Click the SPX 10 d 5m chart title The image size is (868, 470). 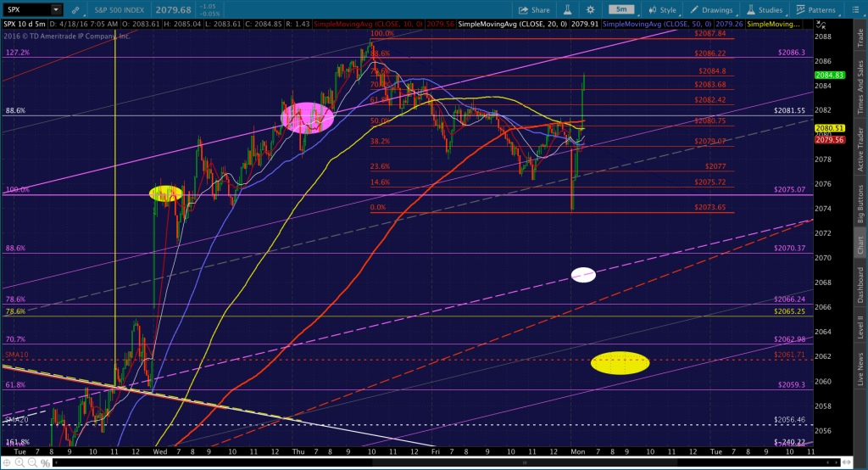pyautogui.click(x=25, y=25)
